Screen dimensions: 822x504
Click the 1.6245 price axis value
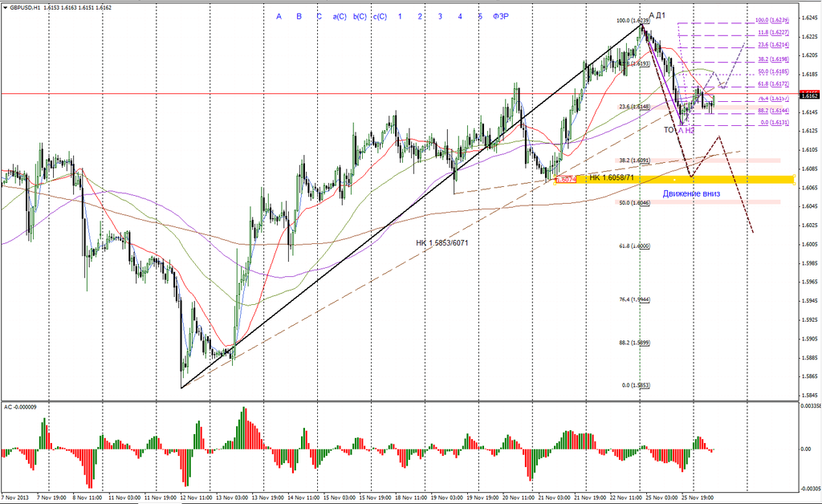(x=809, y=18)
